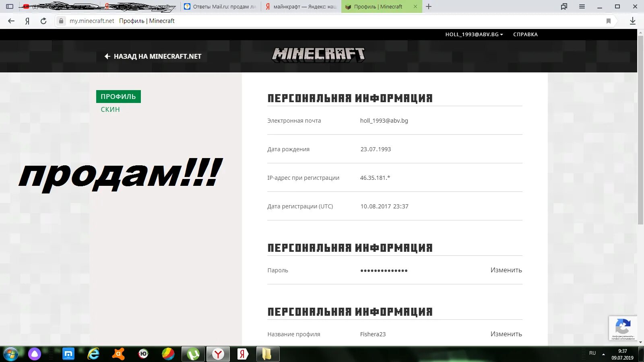Bookmark this page with the bookmark icon

(x=609, y=21)
